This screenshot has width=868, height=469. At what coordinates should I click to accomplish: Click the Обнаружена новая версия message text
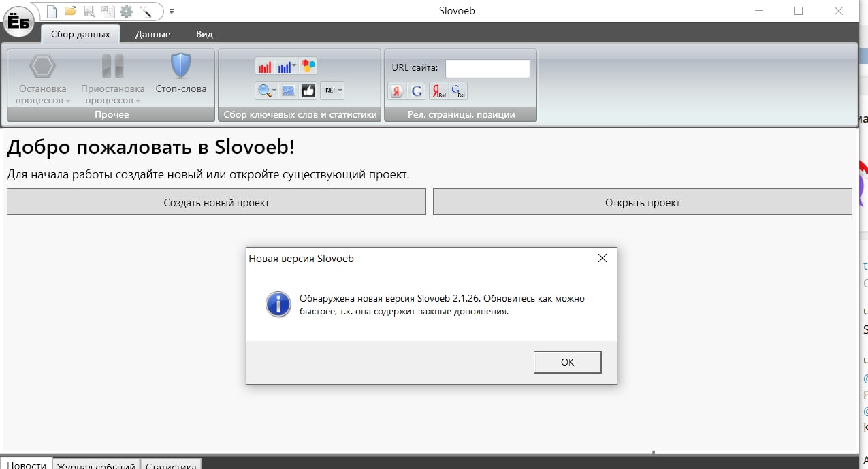click(442, 305)
